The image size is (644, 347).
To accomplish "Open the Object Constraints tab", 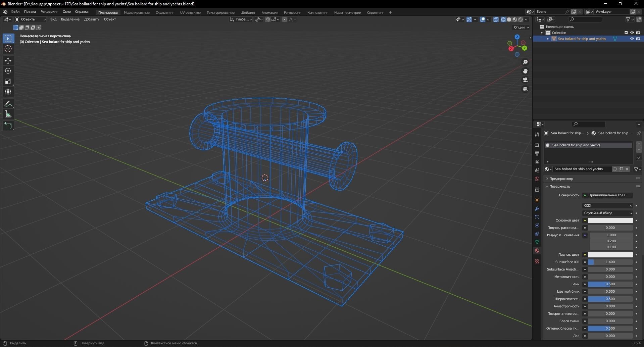I will click(537, 234).
